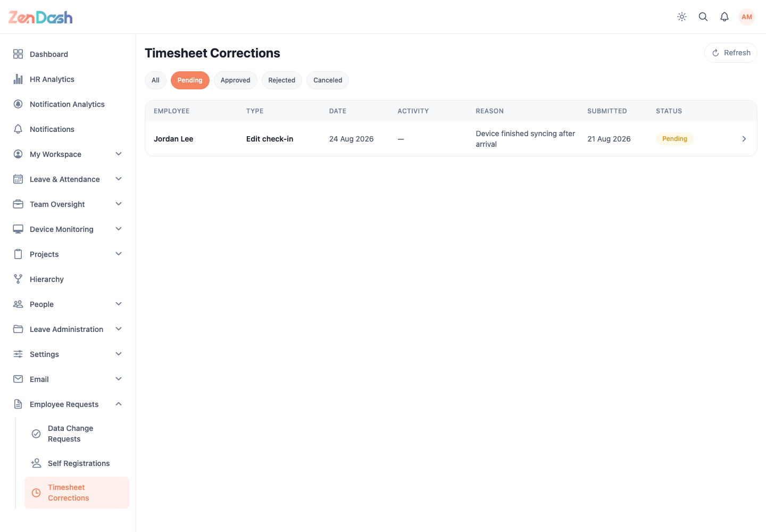Expand the Device Monitoring chevron
Screen dimensions: 766x532
119,229
